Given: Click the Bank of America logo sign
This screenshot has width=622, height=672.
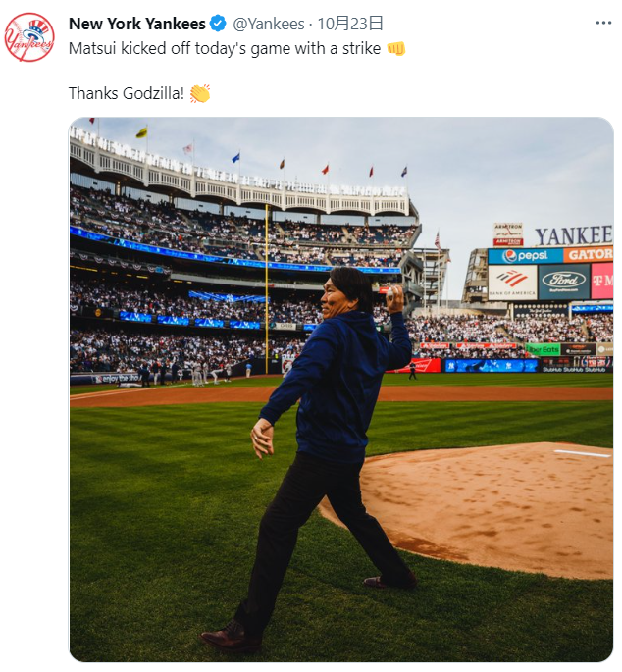Looking at the screenshot, I should tap(513, 282).
